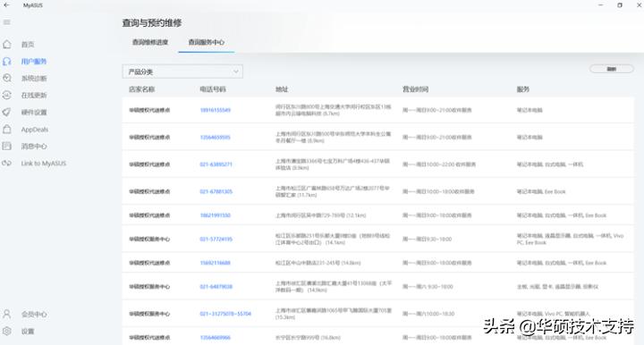644x345 pixels.
Task: Click the 松江区 address marked (14.1km)
Action: click(x=333, y=240)
